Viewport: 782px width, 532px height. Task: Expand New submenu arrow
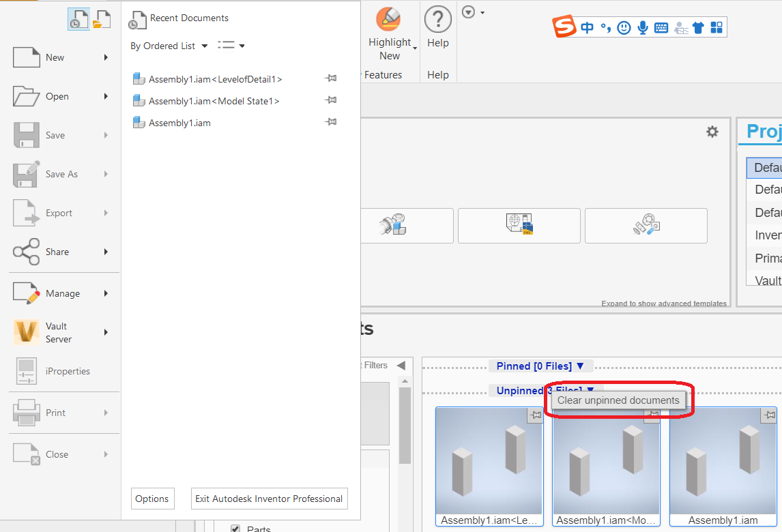(x=106, y=57)
